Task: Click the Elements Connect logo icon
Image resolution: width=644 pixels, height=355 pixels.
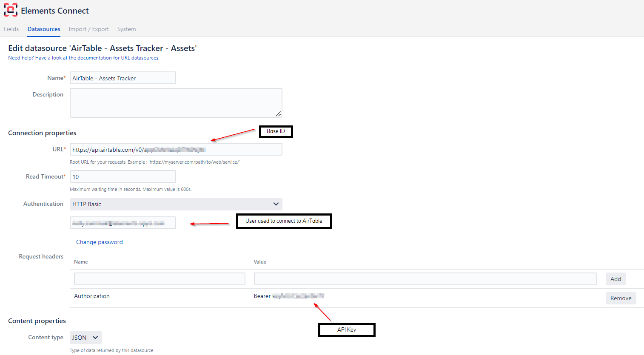Action: [x=11, y=10]
